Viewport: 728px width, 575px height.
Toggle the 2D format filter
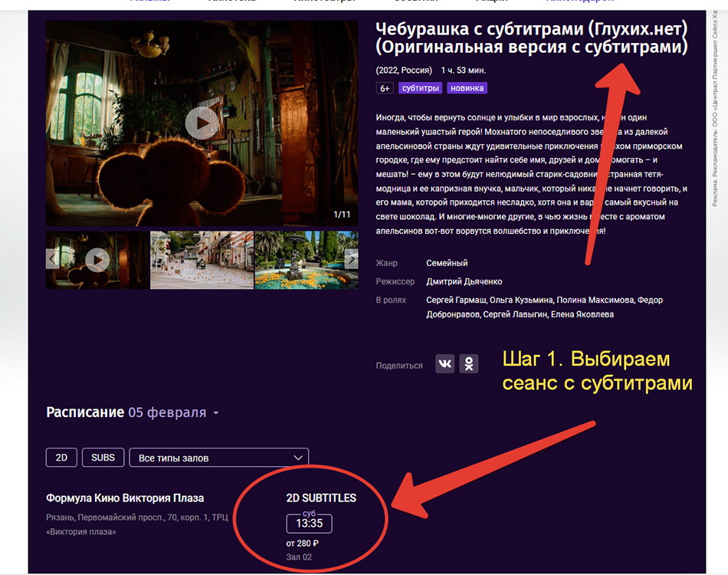click(x=61, y=458)
